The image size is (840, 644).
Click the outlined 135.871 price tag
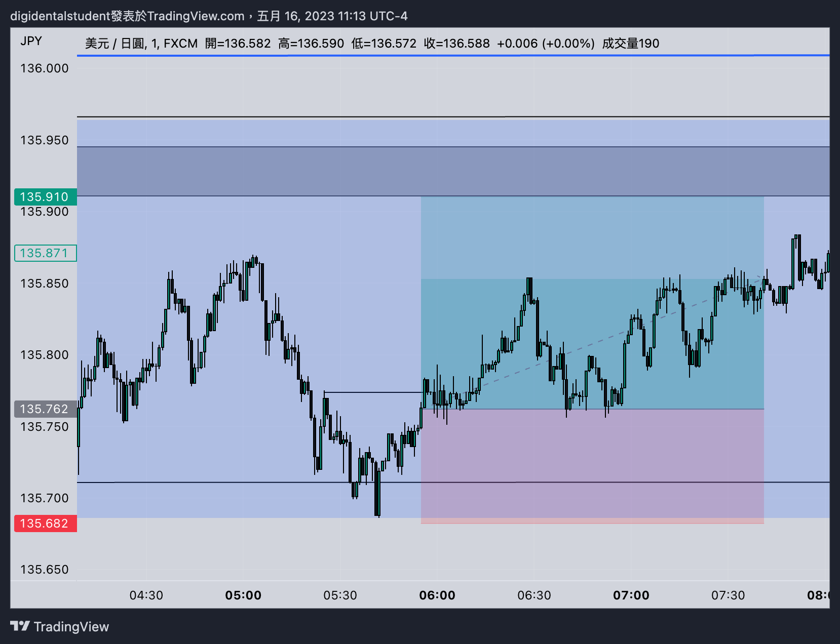[x=46, y=253]
